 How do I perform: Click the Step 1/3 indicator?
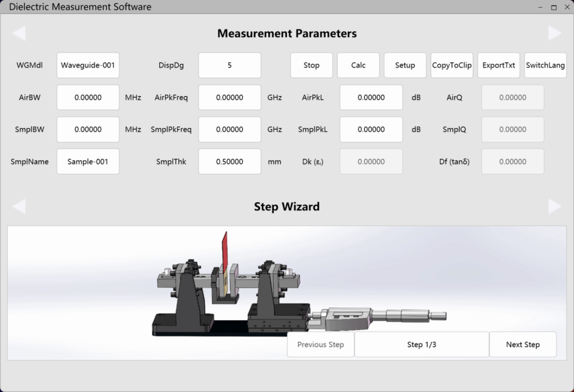coord(422,344)
